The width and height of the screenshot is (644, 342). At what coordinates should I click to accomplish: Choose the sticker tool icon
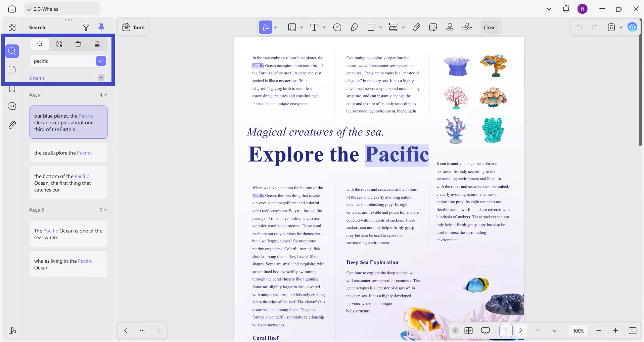pos(433,28)
